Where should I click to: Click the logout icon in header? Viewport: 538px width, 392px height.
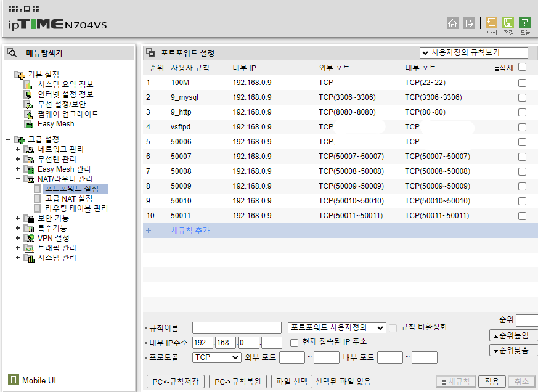pos(470,23)
